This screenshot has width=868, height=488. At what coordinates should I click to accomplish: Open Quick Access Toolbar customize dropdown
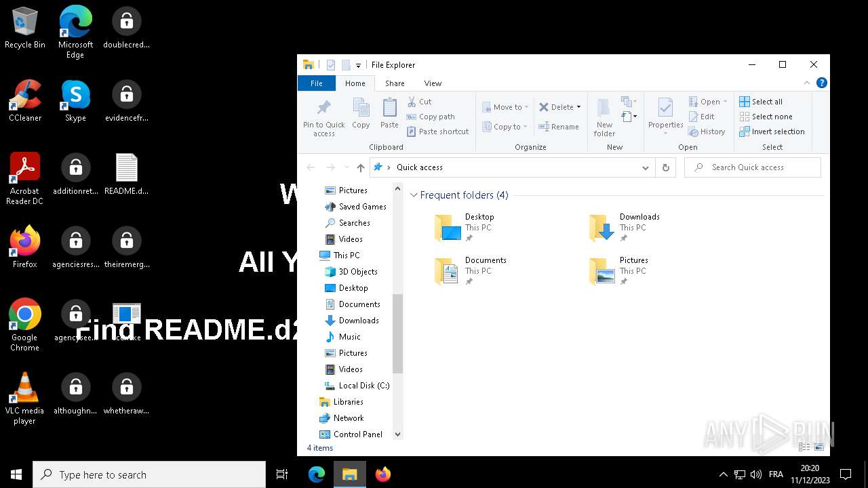tap(358, 65)
